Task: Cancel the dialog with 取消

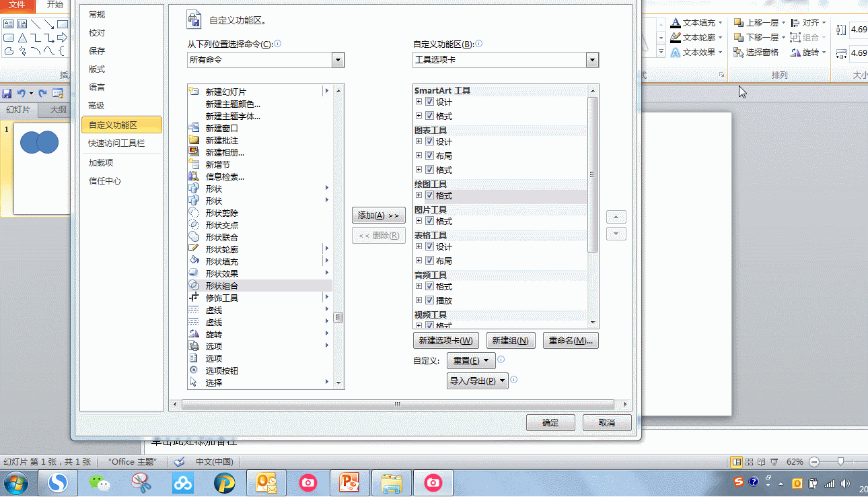Action: click(x=607, y=423)
